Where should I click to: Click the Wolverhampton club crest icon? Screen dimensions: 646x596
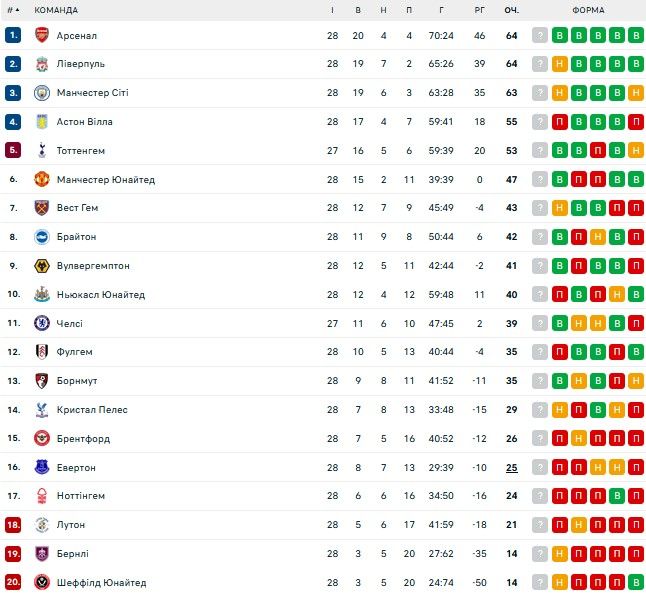pos(42,266)
